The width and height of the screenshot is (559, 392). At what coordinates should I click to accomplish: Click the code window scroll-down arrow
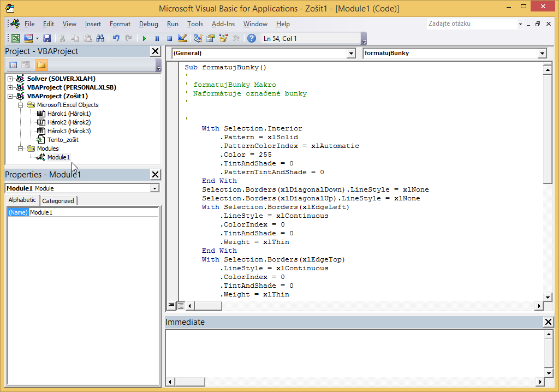pos(548,297)
